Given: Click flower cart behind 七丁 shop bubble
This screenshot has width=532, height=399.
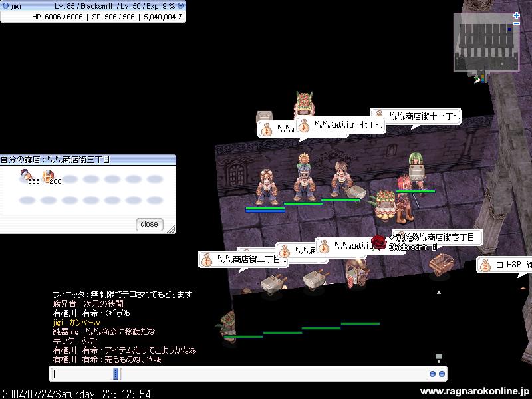Looking at the screenshot, I should click(x=304, y=104).
